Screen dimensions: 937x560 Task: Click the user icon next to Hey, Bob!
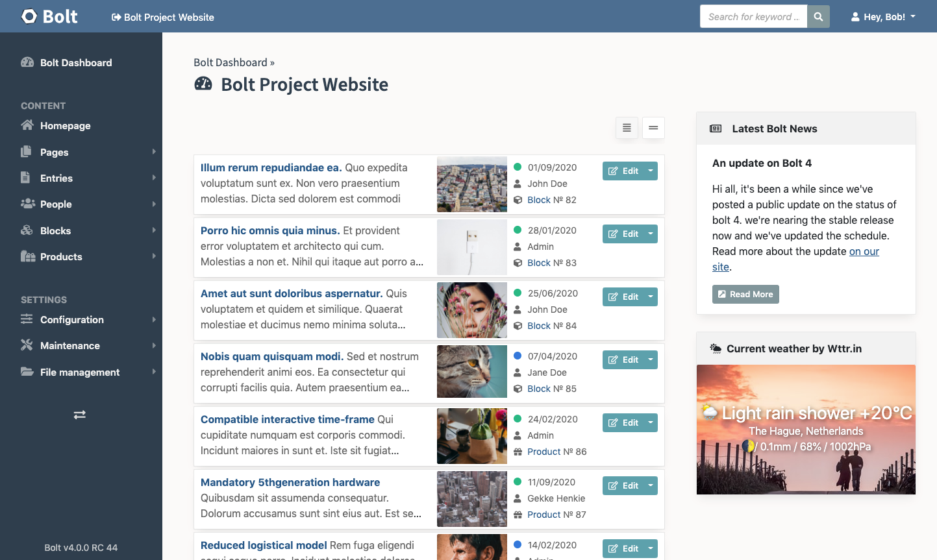point(855,17)
